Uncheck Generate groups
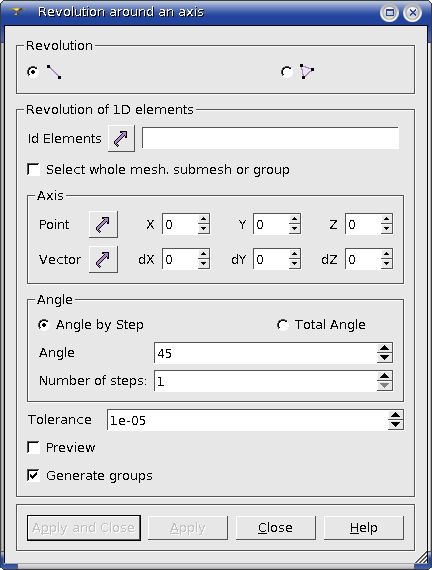 [x=34, y=475]
